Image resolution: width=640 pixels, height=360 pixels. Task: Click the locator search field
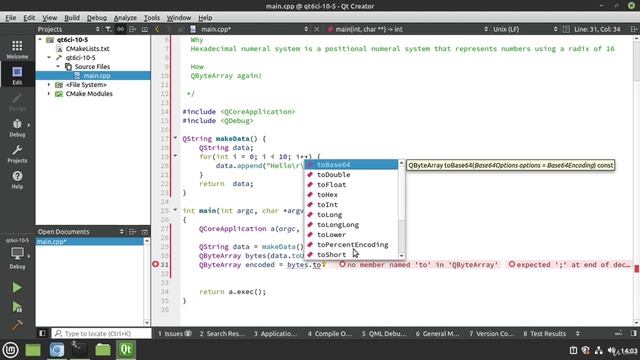[x=101, y=333]
